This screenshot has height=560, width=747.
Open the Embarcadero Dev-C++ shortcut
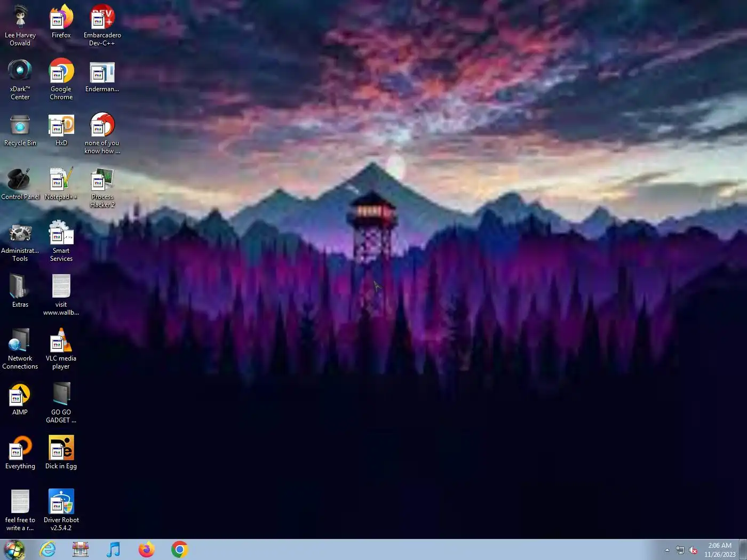pos(102,25)
